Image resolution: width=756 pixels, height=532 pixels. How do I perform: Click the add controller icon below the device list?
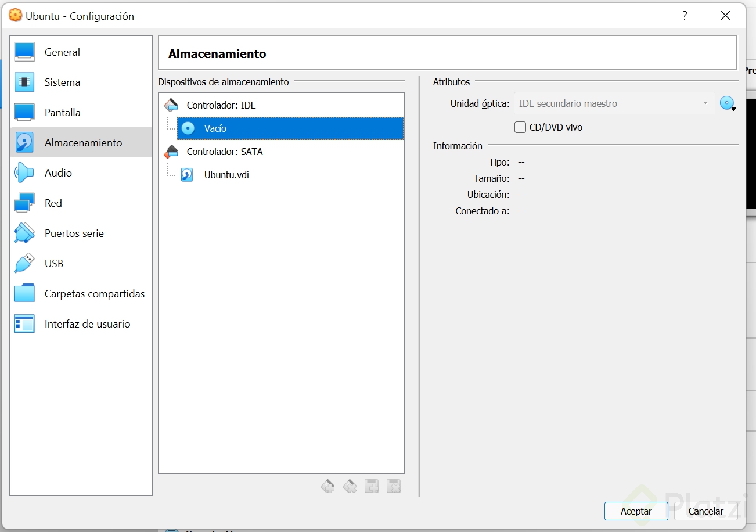coord(327,487)
